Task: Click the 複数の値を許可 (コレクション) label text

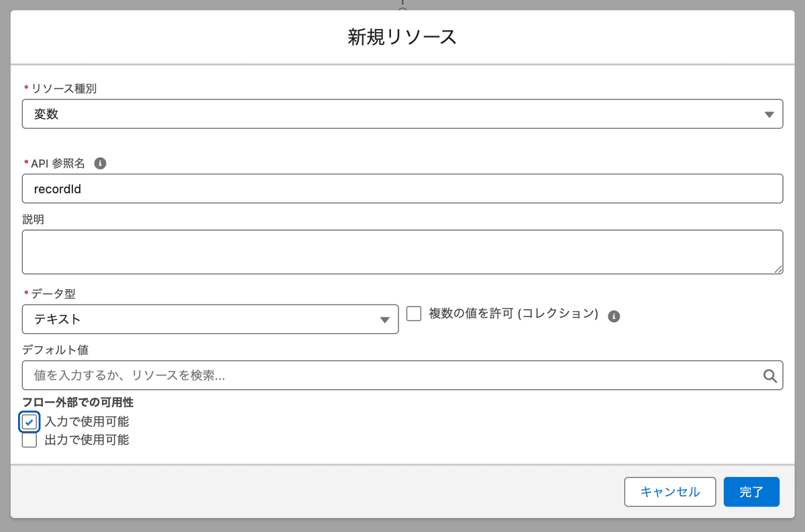Action: [513, 313]
